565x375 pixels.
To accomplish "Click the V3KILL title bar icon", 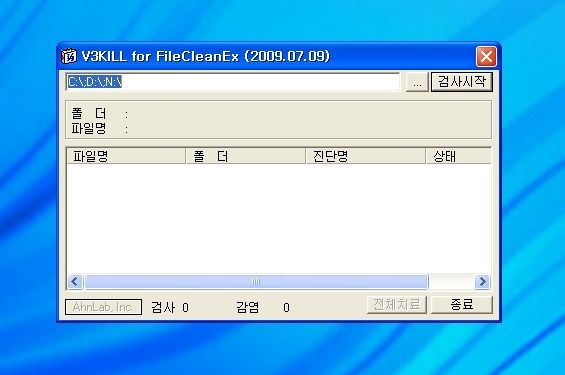I will pos(69,57).
